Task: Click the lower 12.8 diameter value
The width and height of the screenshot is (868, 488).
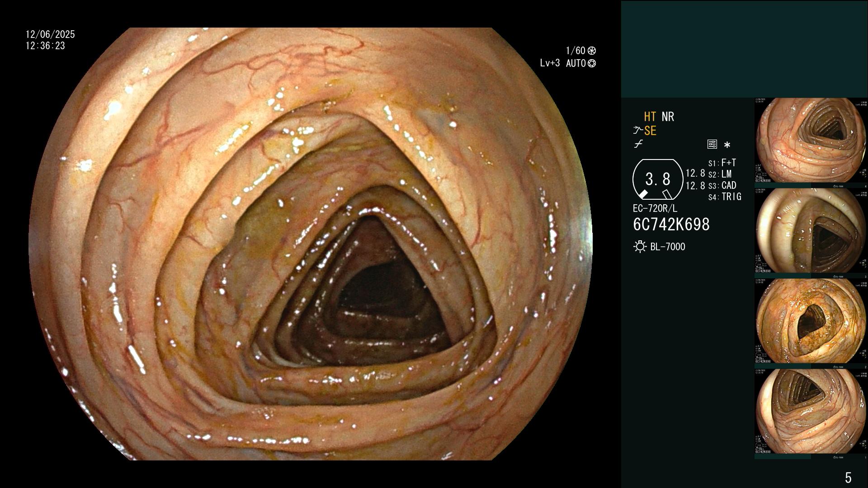Action: point(695,186)
